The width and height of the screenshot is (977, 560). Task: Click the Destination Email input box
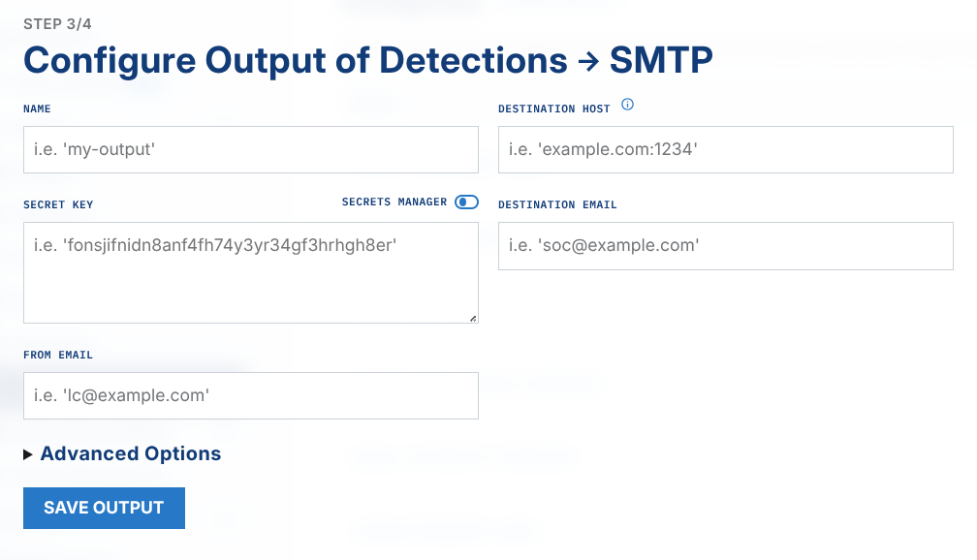[x=725, y=246]
